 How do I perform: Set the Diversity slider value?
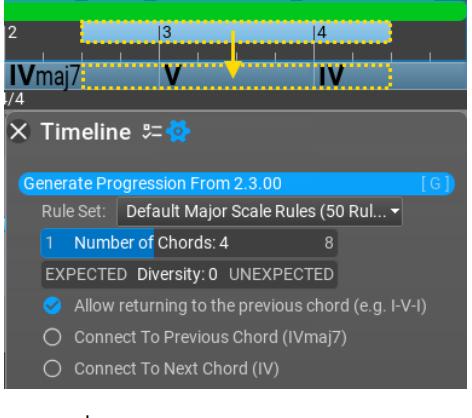pos(189,274)
